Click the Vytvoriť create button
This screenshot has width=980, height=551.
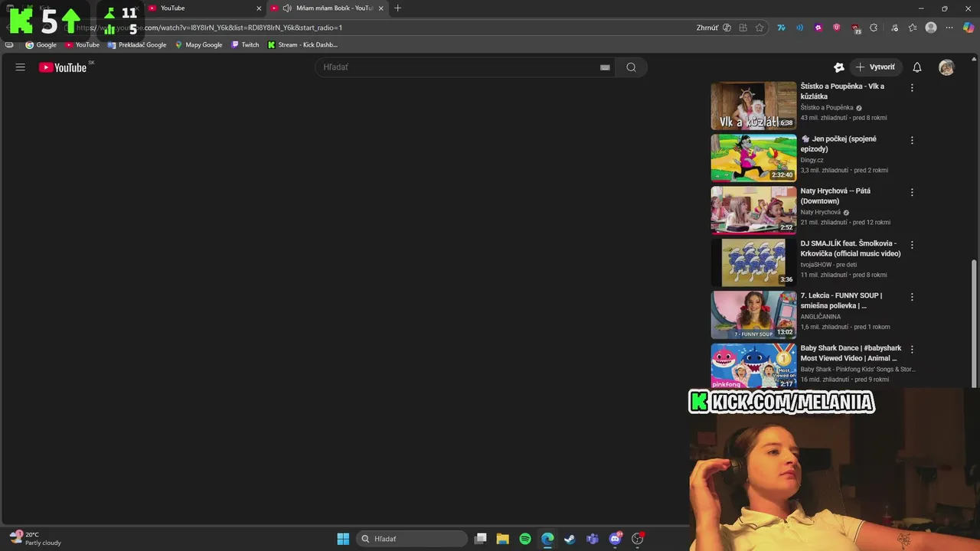pos(876,67)
